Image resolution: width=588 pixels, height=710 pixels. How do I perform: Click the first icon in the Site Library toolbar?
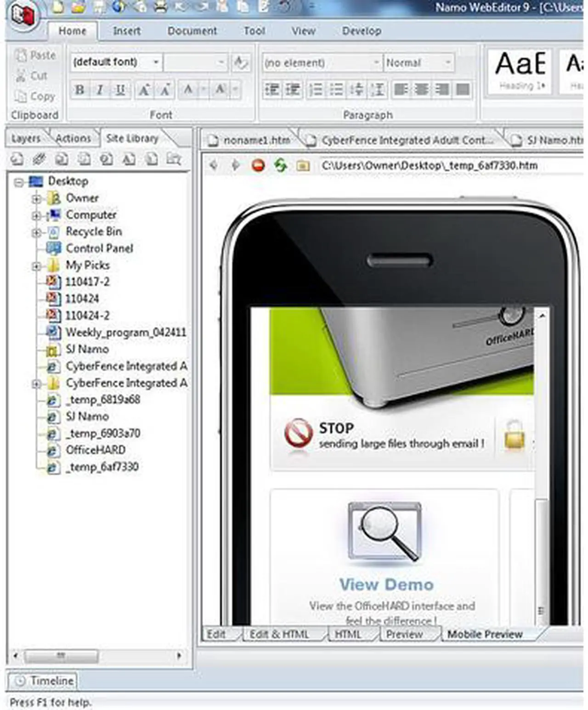tap(17, 159)
